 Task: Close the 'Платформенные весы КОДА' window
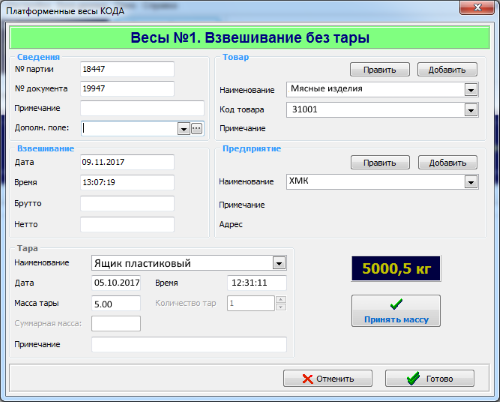477,8
